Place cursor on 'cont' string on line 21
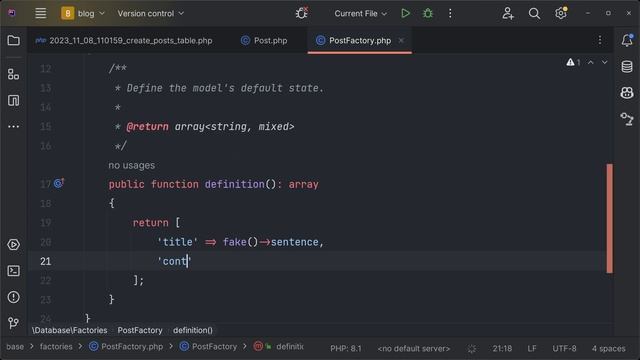Screen dimensions: 640x360 coord(174,261)
